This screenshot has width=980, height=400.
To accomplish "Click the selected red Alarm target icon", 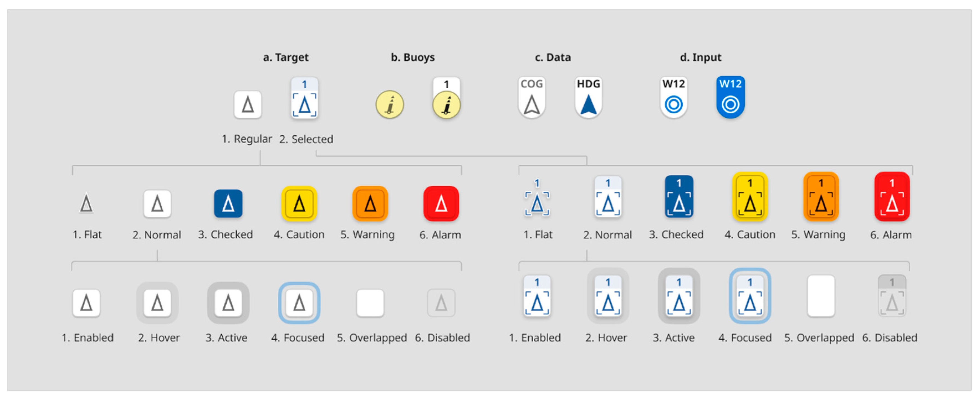I will coord(892,197).
